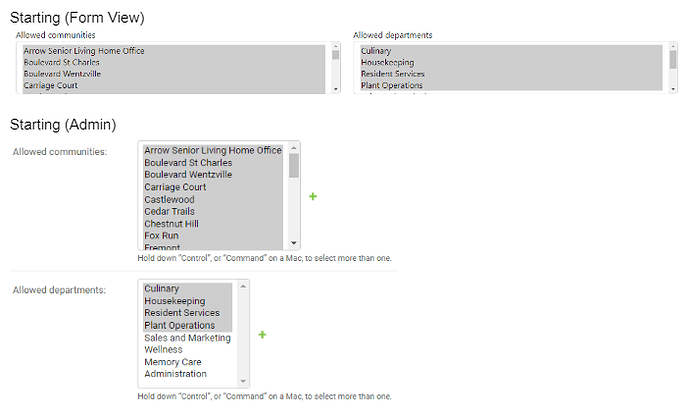Screen dimensions: 690x416
Task: Choose Boulevard Wentzville in Form View communities
Action: point(62,74)
